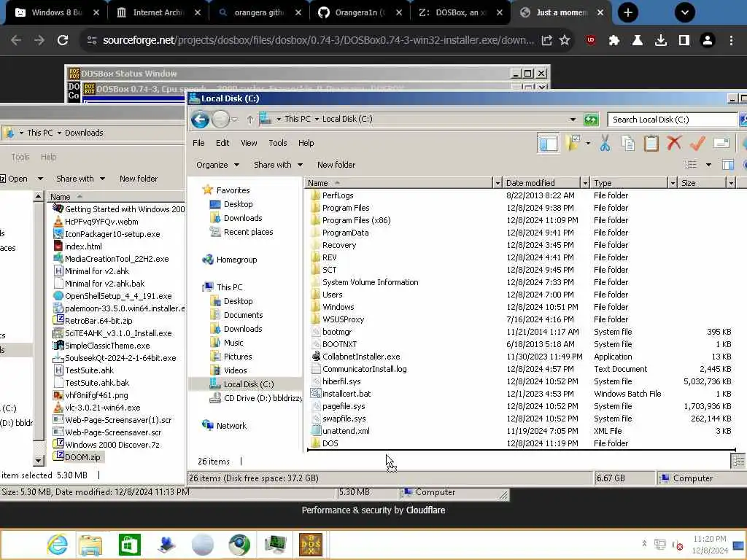The height and width of the screenshot is (560, 747).
Task: Open recent locations dropdown arrow
Action: coord(234,120)
